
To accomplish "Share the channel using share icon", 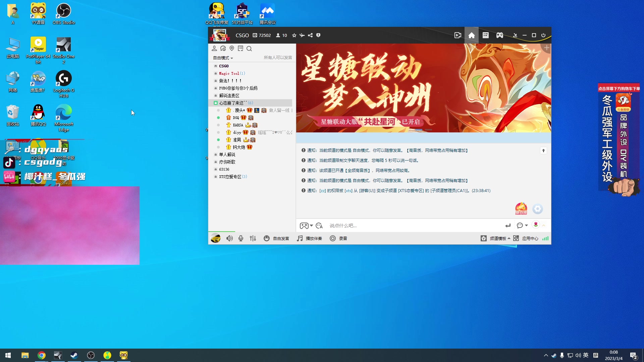I will (x=310, y=35).
